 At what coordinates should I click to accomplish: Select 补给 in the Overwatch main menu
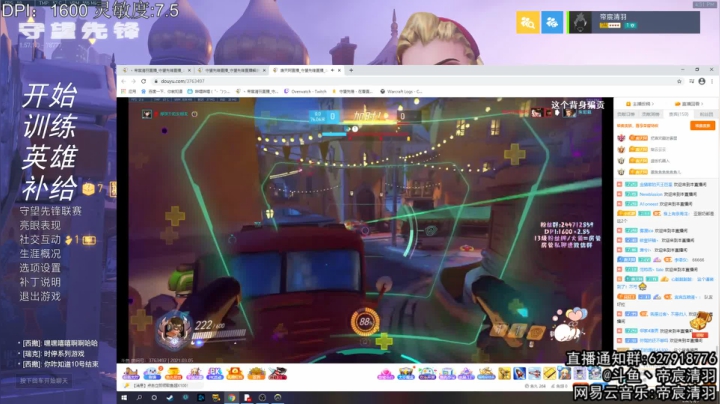[x=50, y=188]
